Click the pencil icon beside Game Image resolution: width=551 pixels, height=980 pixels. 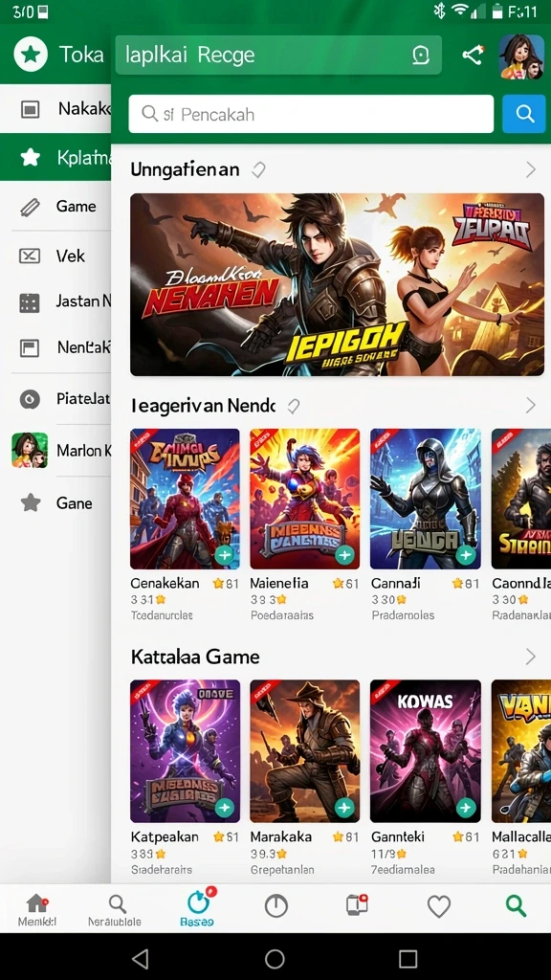pos(30,207)
